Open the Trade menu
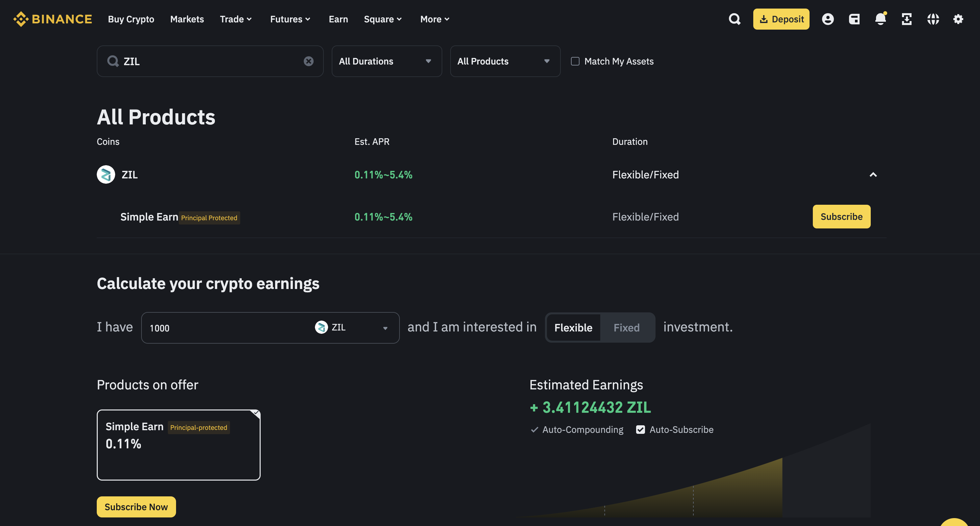Viewport: 980px width, 526px height. pyautogui.click(x=236, y=19)
